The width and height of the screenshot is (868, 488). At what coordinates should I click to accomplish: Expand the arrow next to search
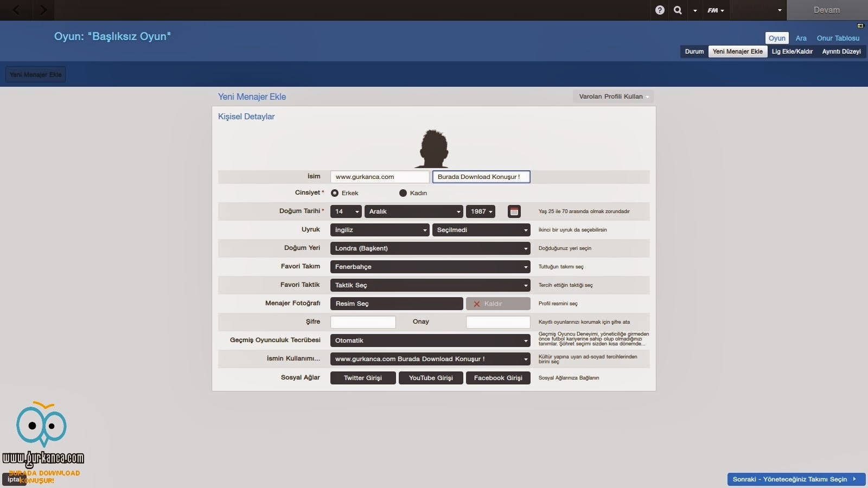(x=695, y=10)
